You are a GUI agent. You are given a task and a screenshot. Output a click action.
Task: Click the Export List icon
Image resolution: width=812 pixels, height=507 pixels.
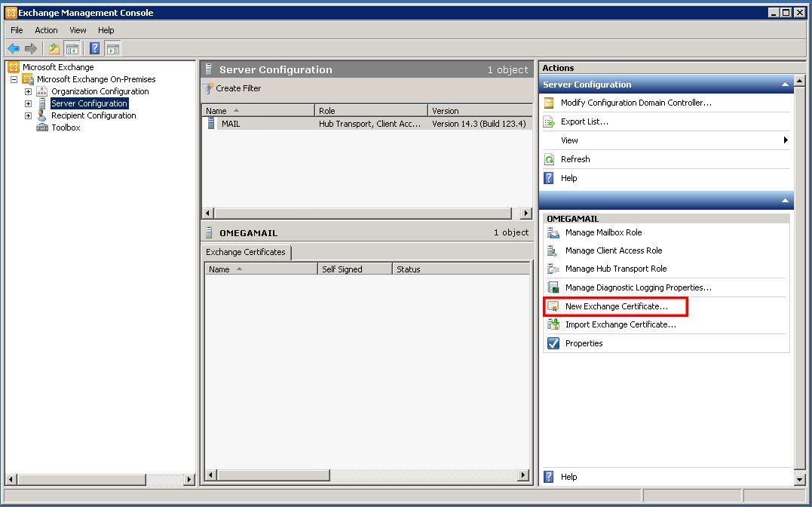[549, 121]
